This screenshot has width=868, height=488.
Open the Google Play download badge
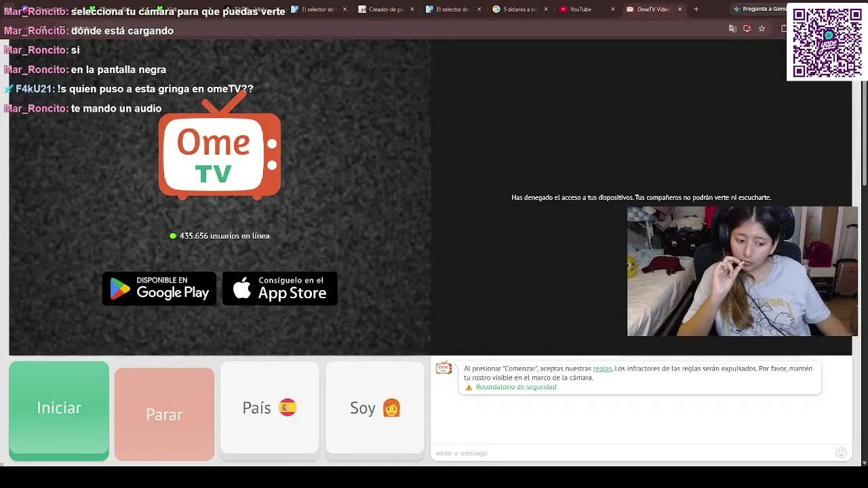(x=159, y=289)
